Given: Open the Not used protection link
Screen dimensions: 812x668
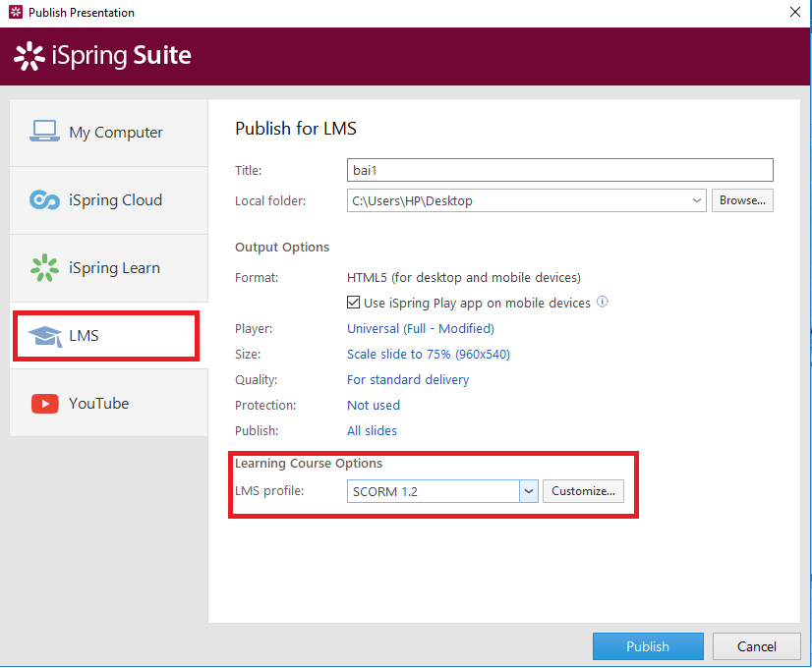Looking at the screenshot, I should coord(374,405).
